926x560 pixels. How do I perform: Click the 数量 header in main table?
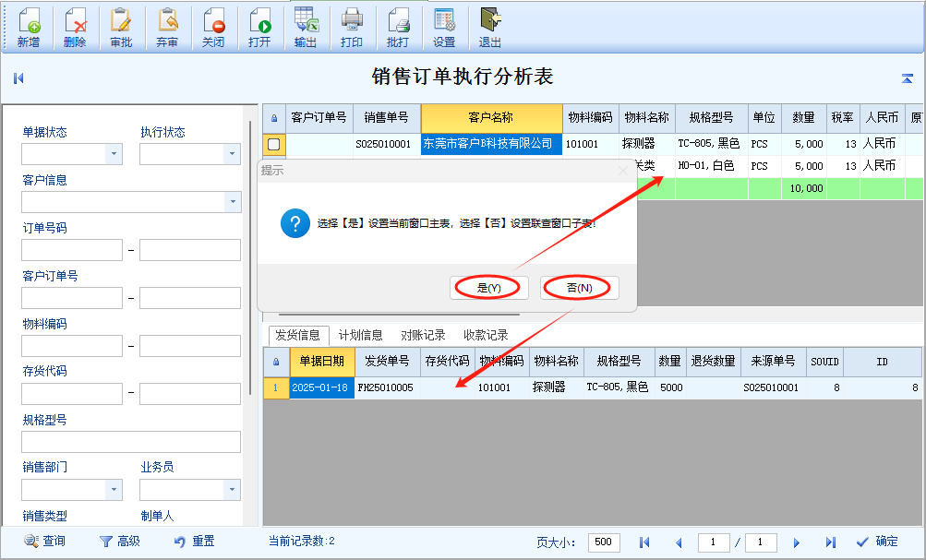click(804, 118)
